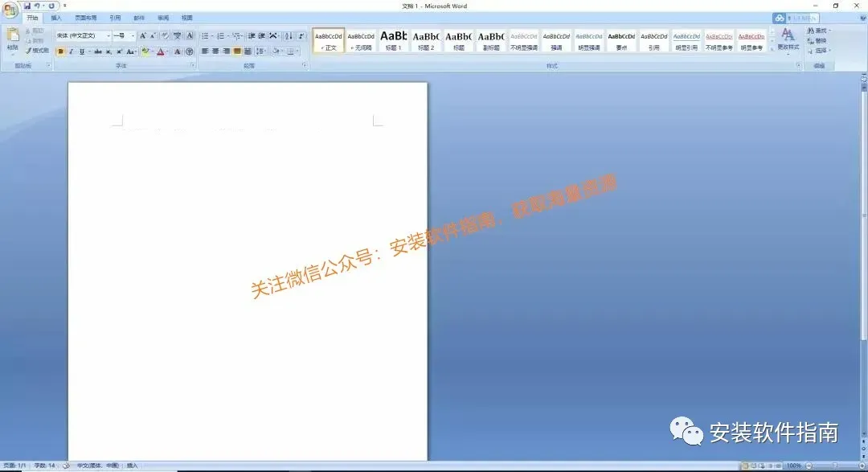Click the Format Painter 格式刷 button
868x472 pixels.
tap(37, 51)
